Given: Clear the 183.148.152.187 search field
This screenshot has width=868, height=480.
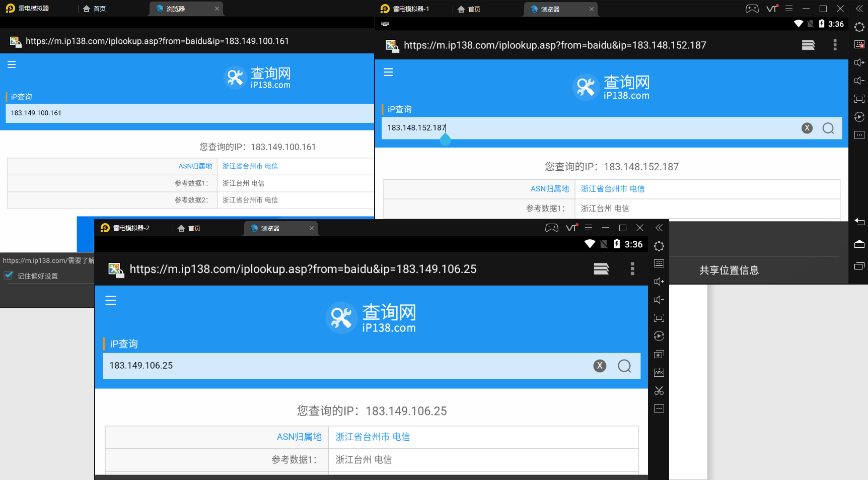Looking at the screenshot, I should click(807, 128).
